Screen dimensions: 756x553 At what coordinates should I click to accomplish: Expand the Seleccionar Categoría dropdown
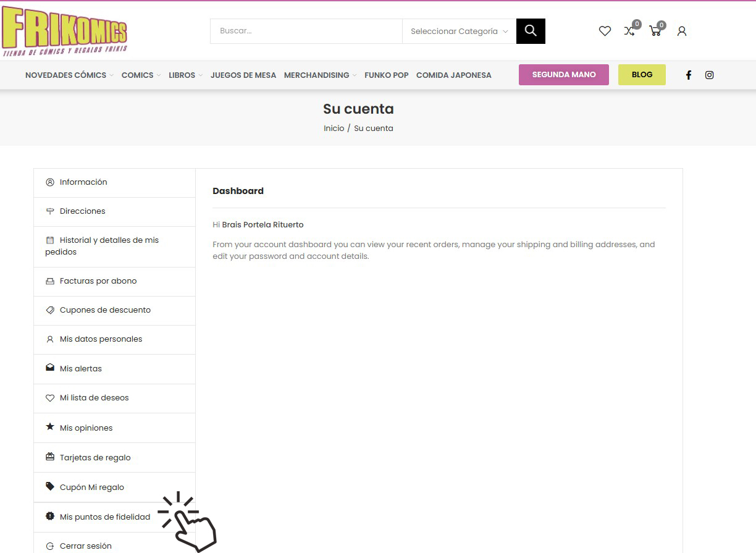tap(459, 31)
